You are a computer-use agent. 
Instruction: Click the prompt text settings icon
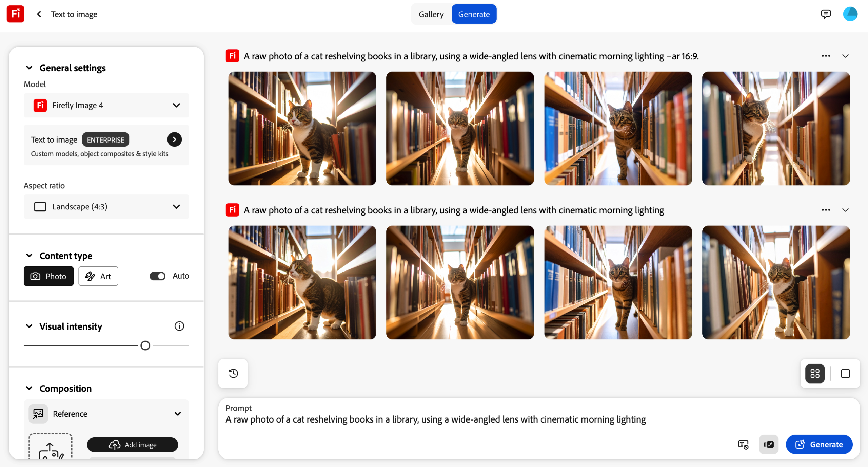[x=743, y=444]
